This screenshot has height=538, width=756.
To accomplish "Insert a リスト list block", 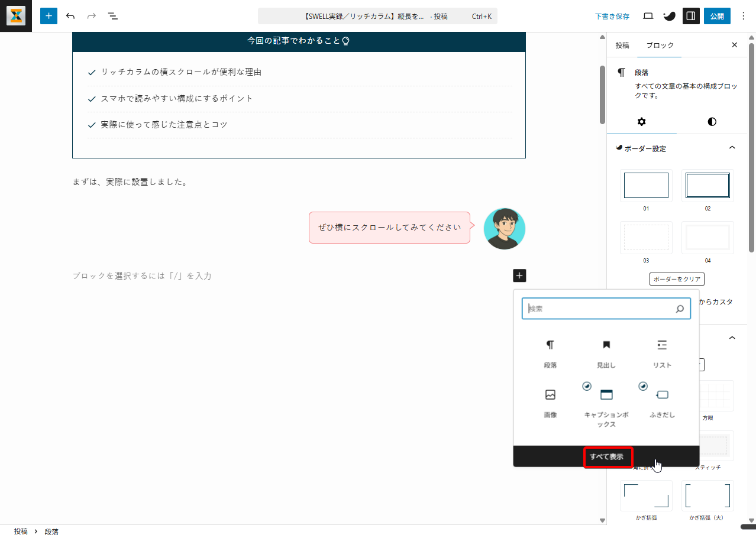I will (662, 354).
